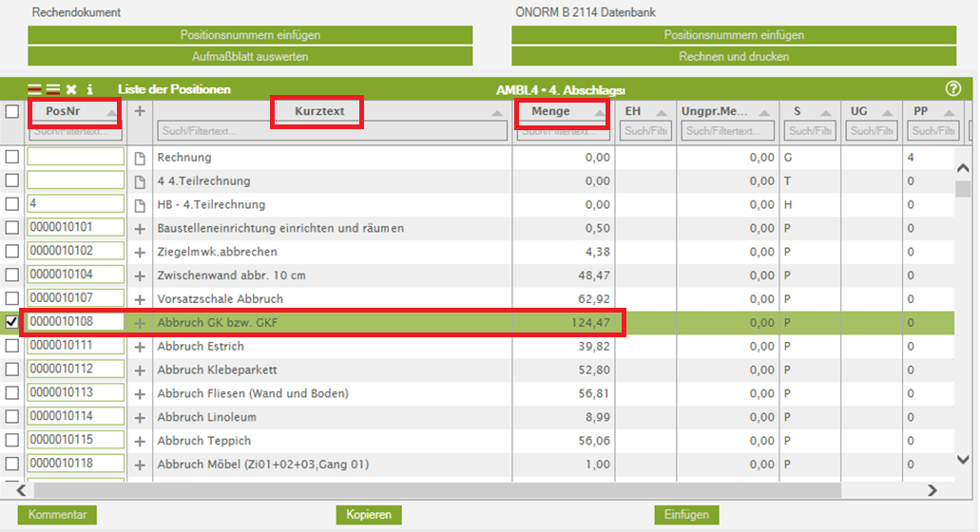Click document icon beside HB - 4.Teilrechnung
The image size is (980, 532).
coord(140,205)
